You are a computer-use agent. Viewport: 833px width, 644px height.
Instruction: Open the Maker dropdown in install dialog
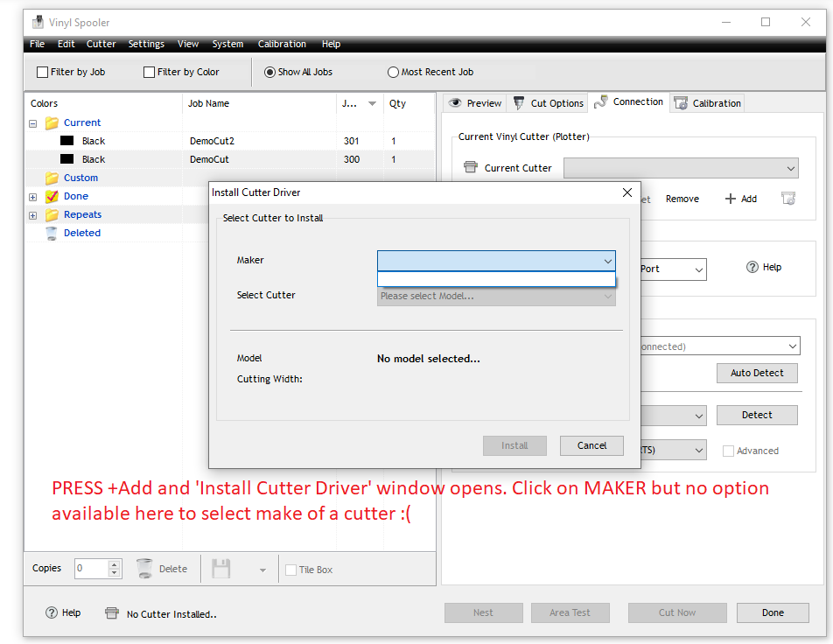(x=496, y=261)
